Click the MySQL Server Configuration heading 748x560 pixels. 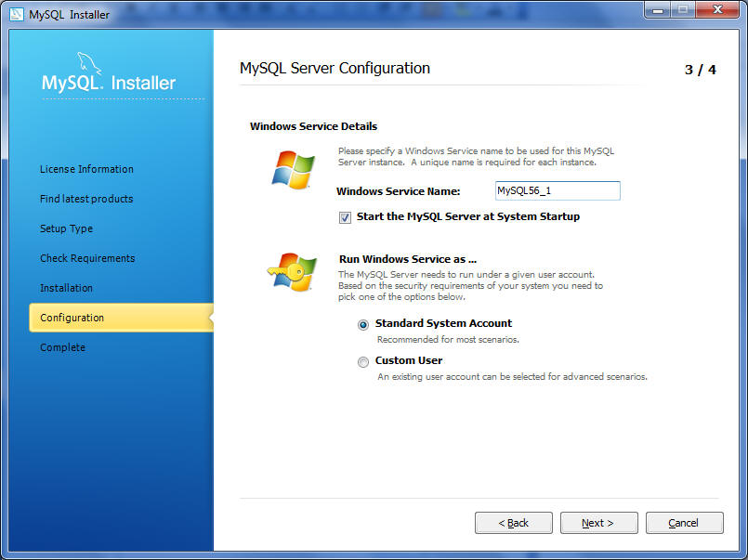pos(335,68)
